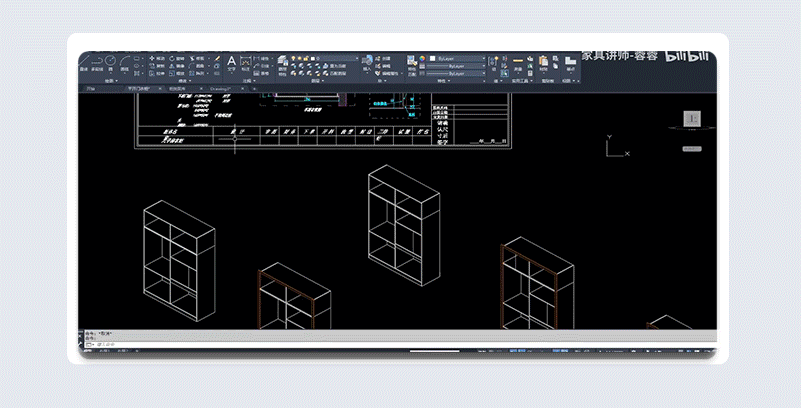801x408 pixels.
Task: Expand the Modify panel flyout arrow
Action: 190,81
